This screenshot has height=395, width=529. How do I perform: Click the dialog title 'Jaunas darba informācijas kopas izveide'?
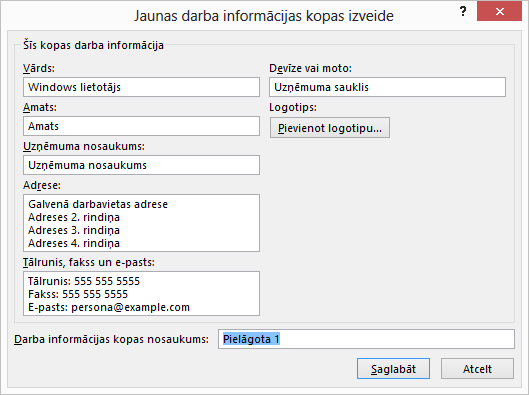pos(264,16)
